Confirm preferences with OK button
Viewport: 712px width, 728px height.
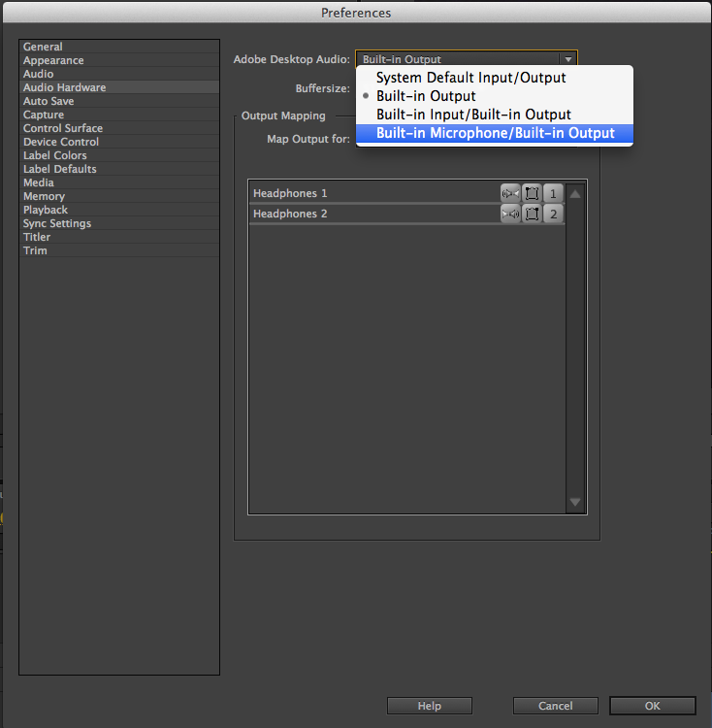point(652,706)
